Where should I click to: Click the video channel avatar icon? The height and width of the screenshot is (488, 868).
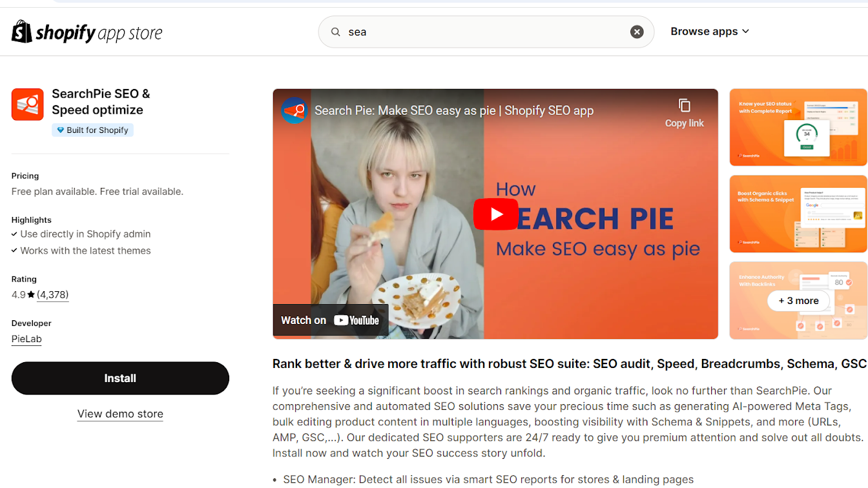294,110
